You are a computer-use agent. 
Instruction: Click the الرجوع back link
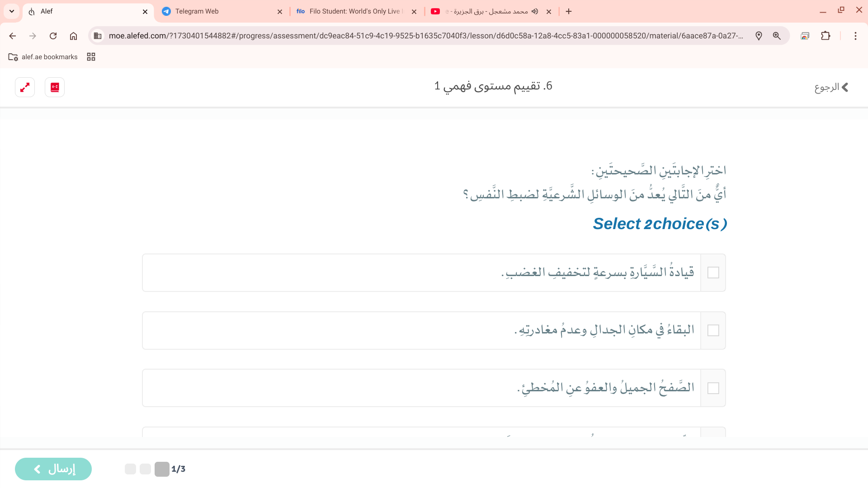pyautogui.click(x=832, y=87)
